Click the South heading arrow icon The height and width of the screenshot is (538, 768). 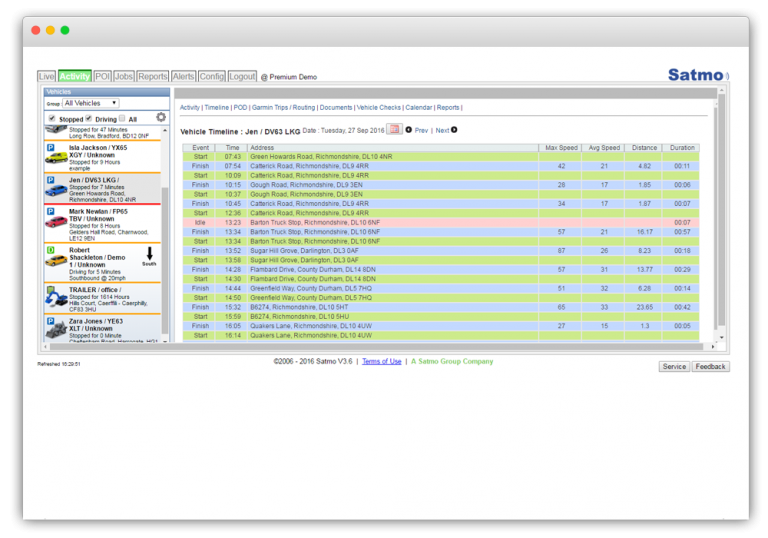click(x=149, y=253)
